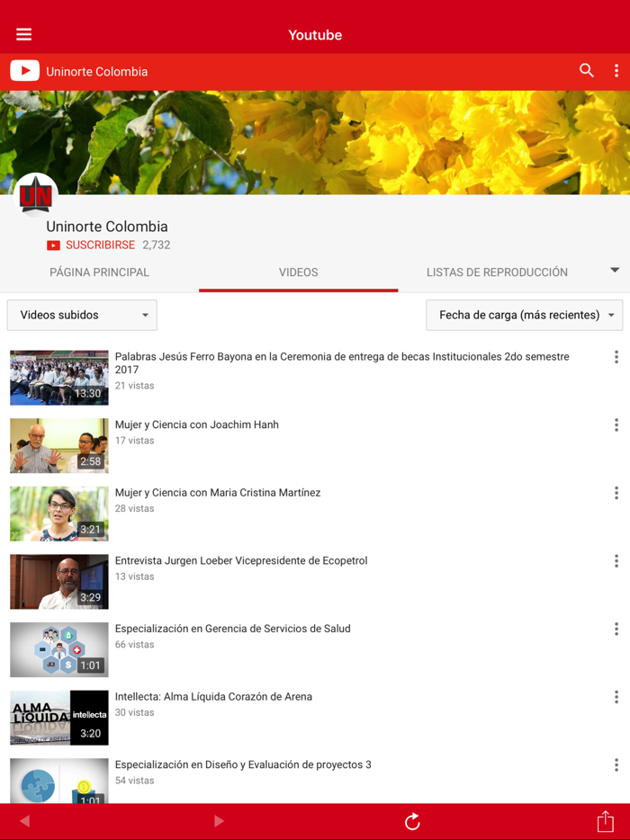
Task: Go back with the left arrow
Action: (x=24, y=821)
